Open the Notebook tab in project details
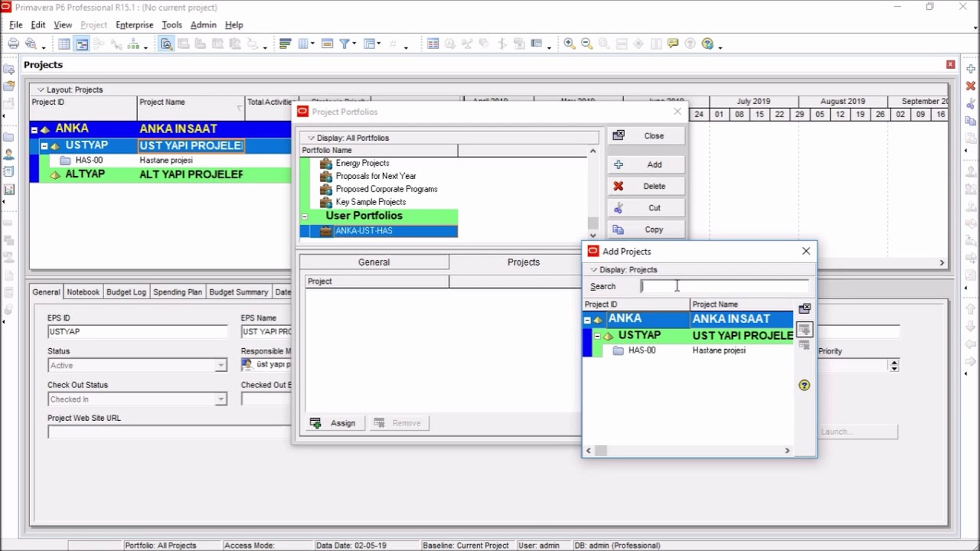Viewport: 980px width, 551px height. [83, 292]
